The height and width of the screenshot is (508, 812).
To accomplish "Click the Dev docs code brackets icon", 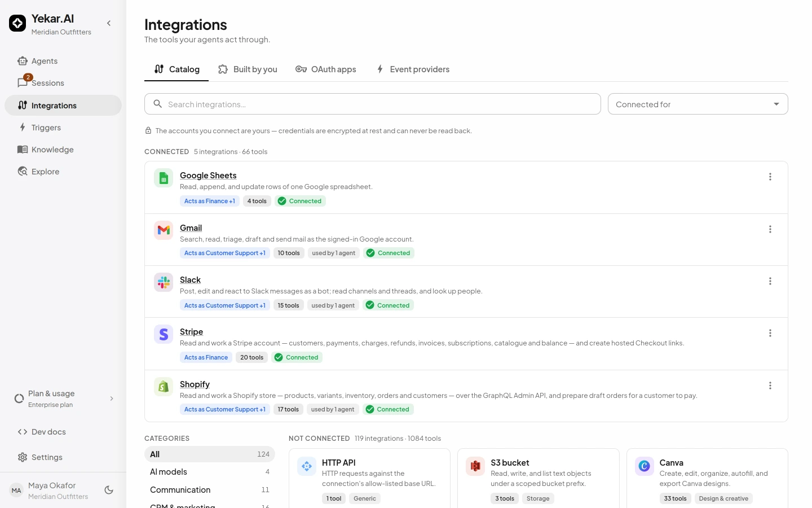I will click(x=23, y=432).
